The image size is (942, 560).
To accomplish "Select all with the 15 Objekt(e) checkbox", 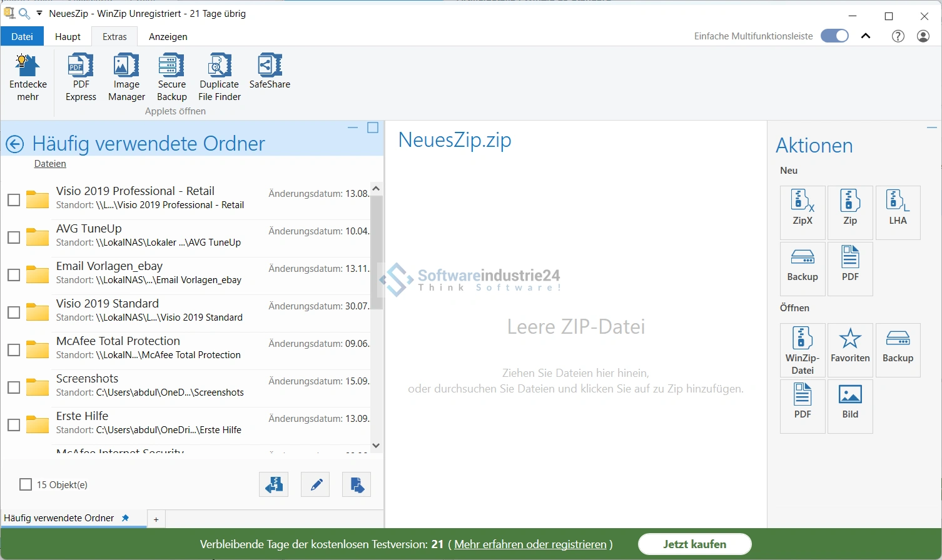I will 26,484.
